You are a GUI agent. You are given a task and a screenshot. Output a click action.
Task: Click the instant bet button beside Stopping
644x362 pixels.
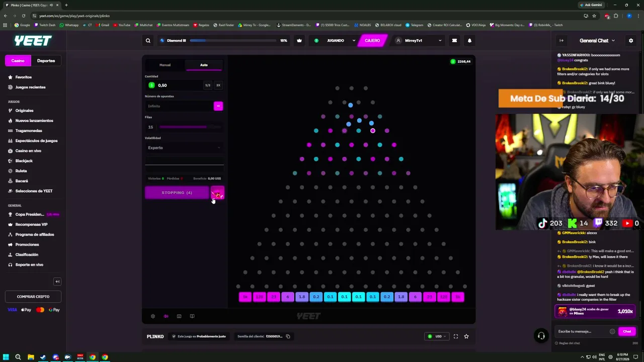coord(217,193)
